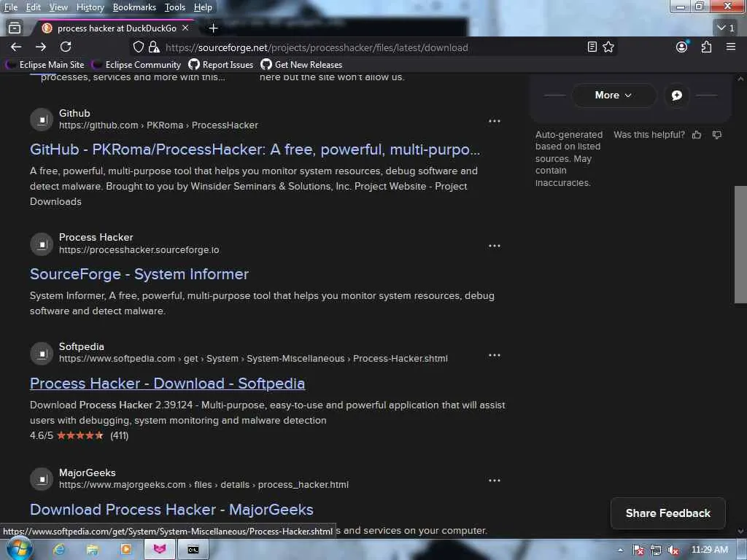Reload the current page
The width and height of the screenshot is (747, 560).
tap(66, 47)
